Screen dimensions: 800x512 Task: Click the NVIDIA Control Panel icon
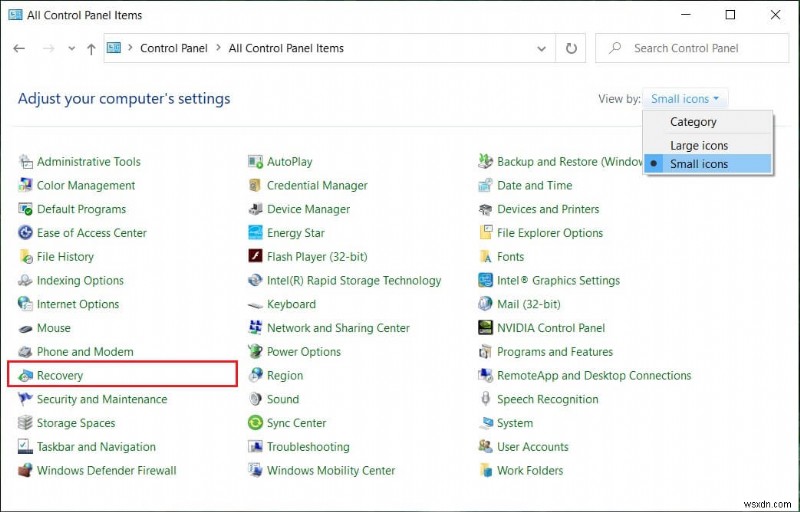486,328
